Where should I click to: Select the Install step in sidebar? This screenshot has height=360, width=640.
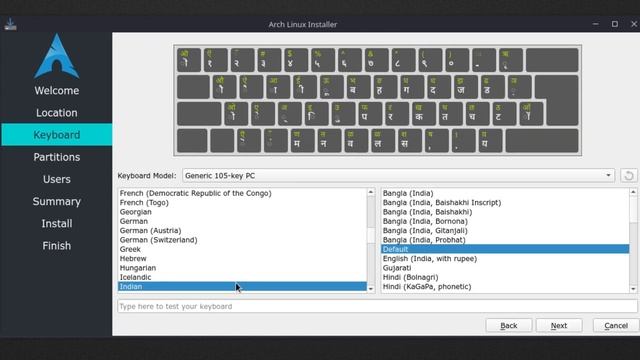point(57,224)
